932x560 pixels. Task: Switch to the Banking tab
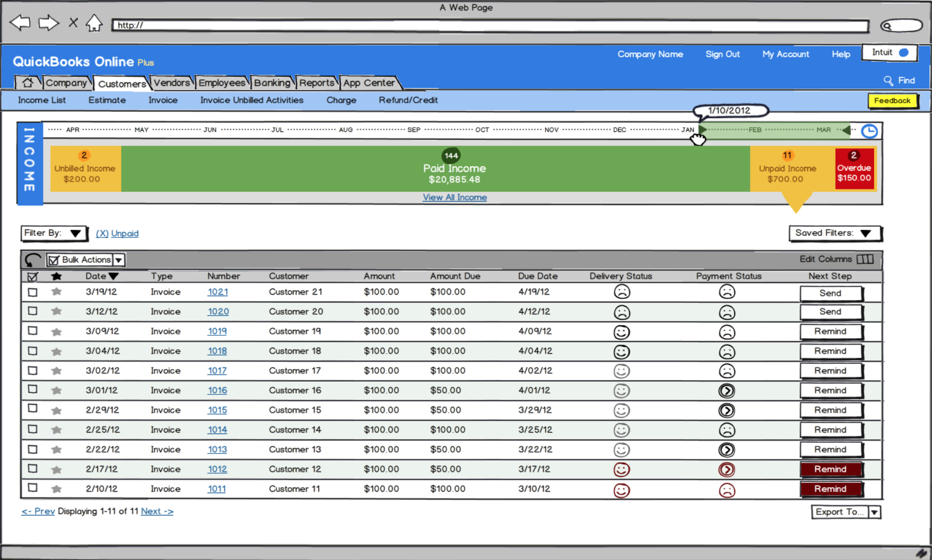tap(272, 82)
